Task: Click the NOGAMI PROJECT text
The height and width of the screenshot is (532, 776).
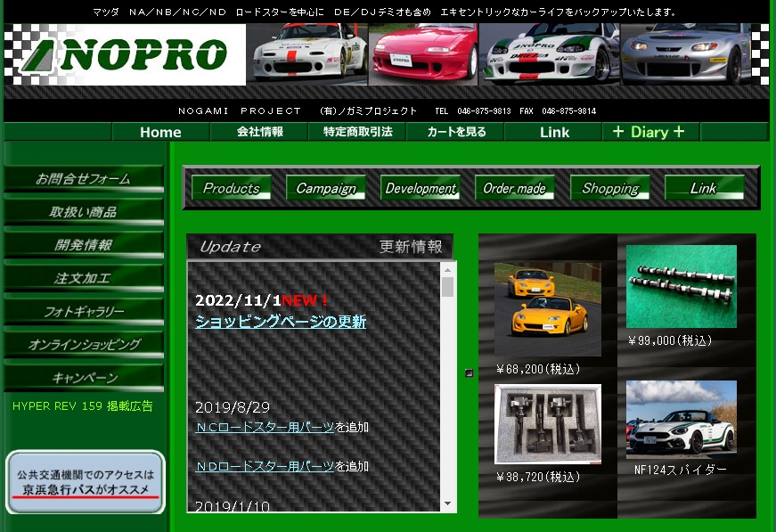Action: tap(240, 110)
